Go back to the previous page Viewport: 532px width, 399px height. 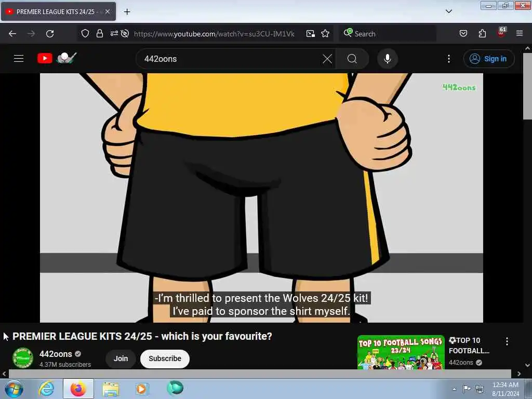click(x=12, y=34)
